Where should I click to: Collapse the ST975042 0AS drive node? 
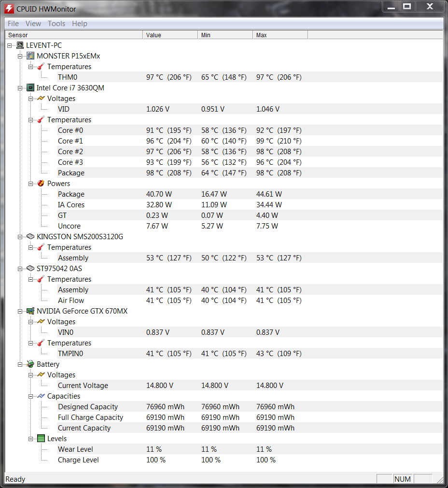(20, 269)
